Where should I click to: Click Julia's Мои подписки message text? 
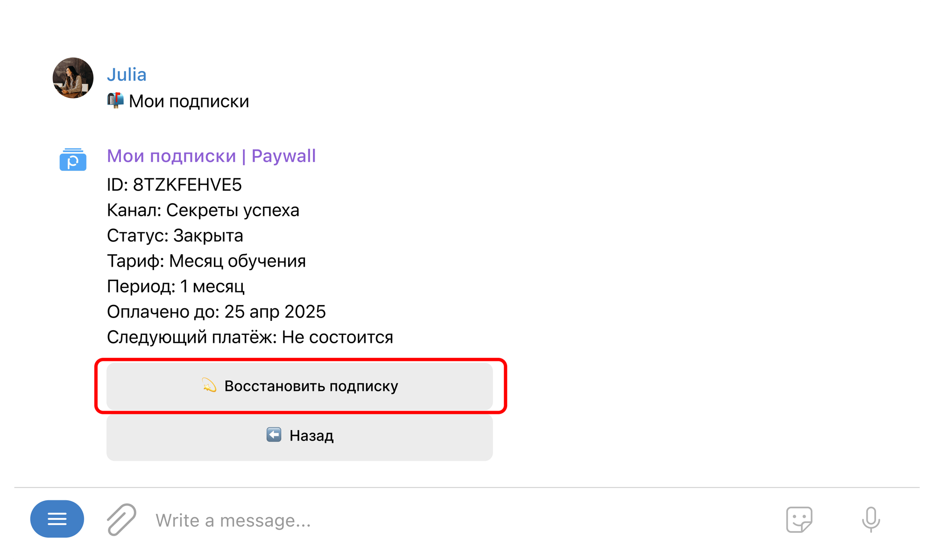(x=189, y=101)
